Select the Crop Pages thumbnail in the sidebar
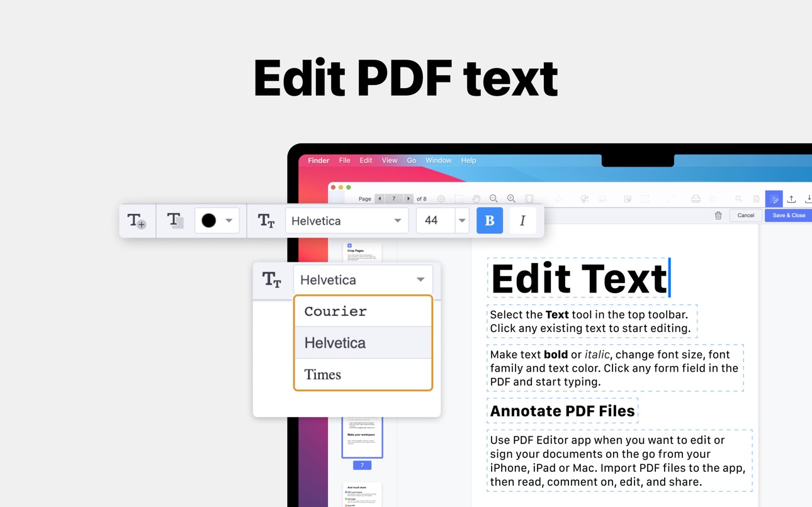The height and width of the screenshot is (507, 812). pos(362,252)
